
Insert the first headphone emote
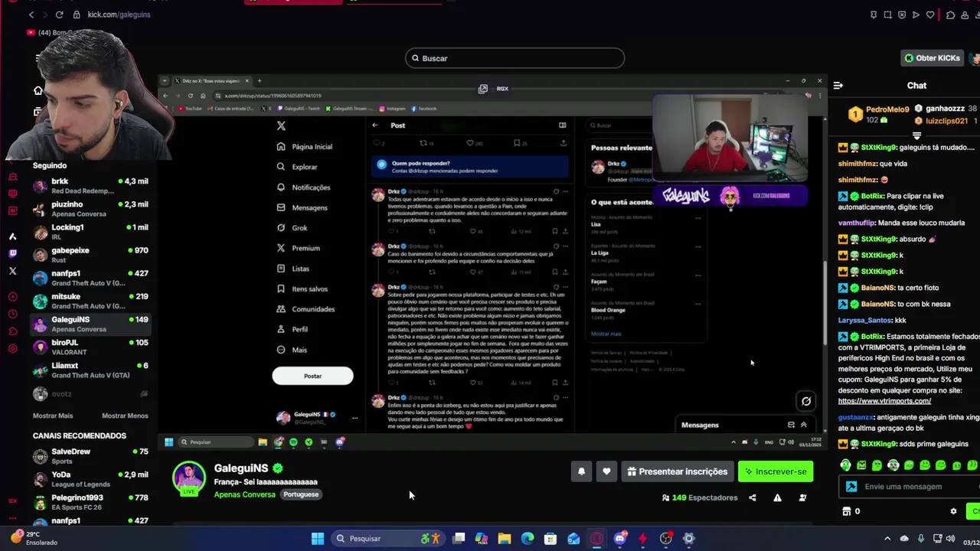845,465
